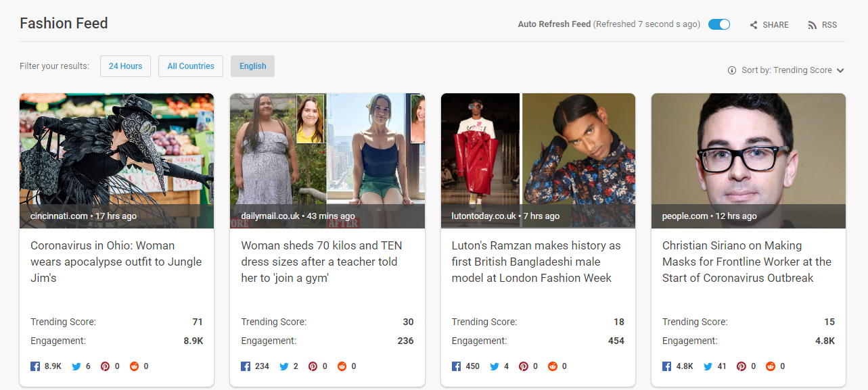
Task: Click the Twitter icon showing 41
Action: coord(708,366)
